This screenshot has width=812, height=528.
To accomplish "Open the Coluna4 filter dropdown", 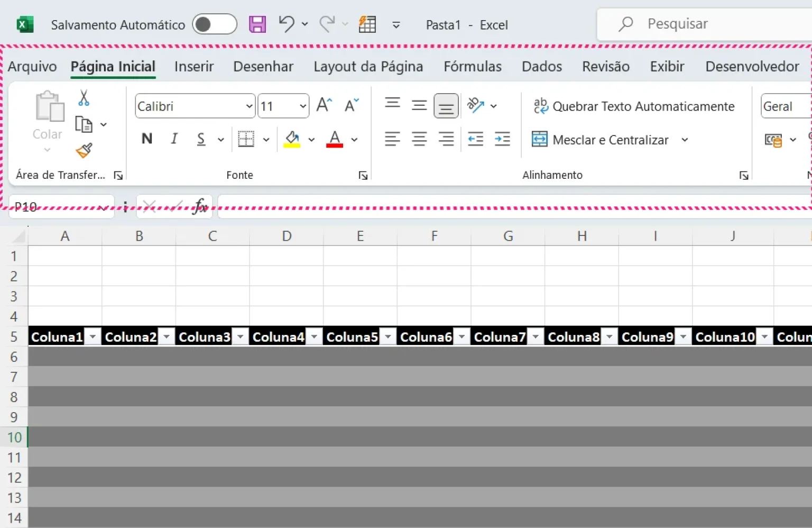I will (x=314, y=336).
